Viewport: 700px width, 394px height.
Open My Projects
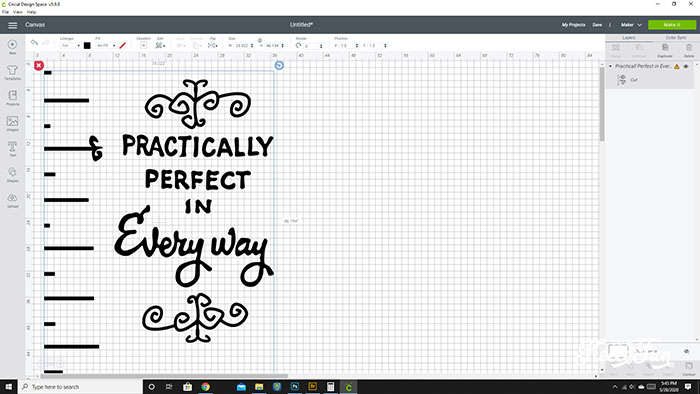pyautogui.click(x=573, y=25)
